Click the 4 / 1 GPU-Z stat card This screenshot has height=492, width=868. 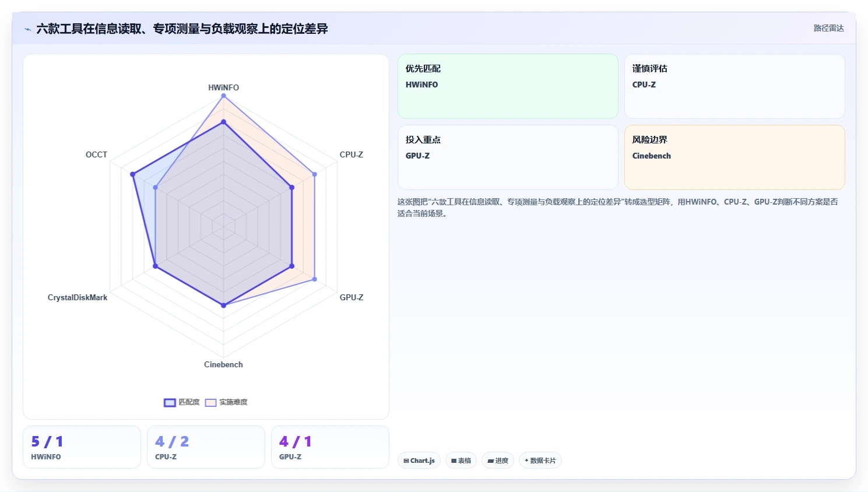[x=330, y=447]
